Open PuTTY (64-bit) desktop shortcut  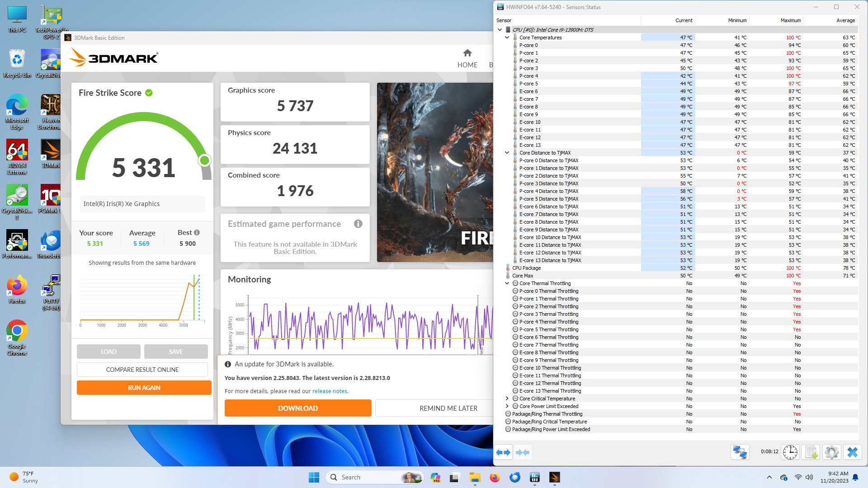click(51, 292)
